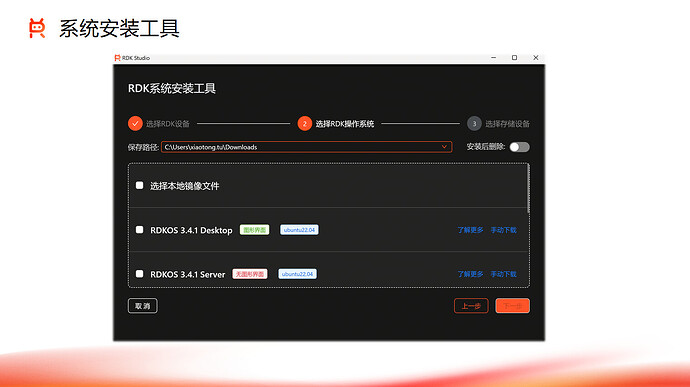
Task: Click the 选择RDK操作系统 step label
Action: pyautogui.click(x=345, y=124)
